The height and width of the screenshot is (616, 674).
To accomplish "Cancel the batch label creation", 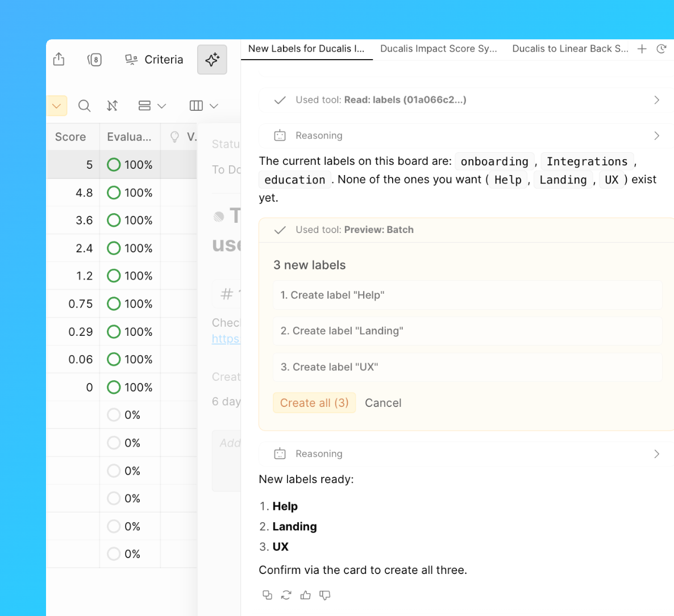I will (383, 403).
